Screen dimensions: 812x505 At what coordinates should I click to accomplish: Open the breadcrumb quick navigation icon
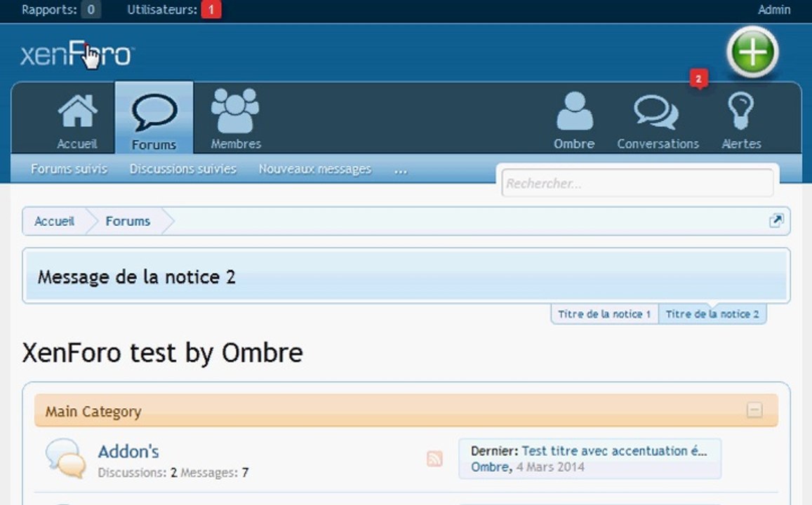click(776, 221)
